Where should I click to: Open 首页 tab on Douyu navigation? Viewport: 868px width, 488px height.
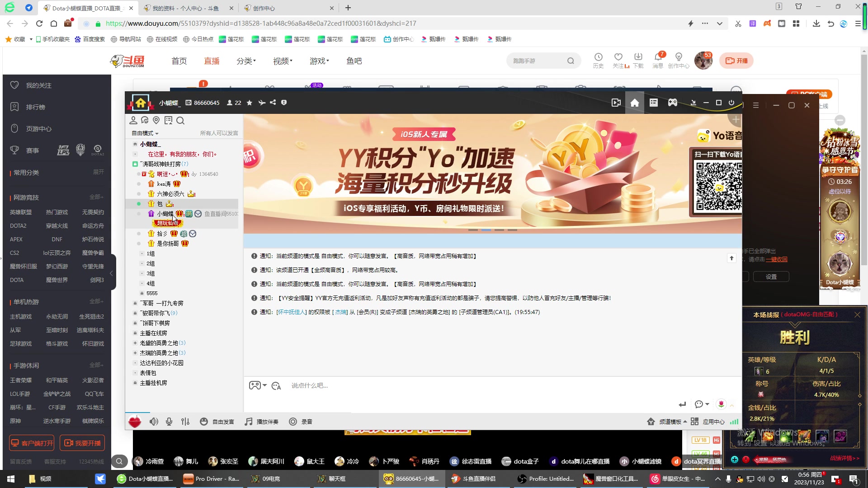pos(179,61)
